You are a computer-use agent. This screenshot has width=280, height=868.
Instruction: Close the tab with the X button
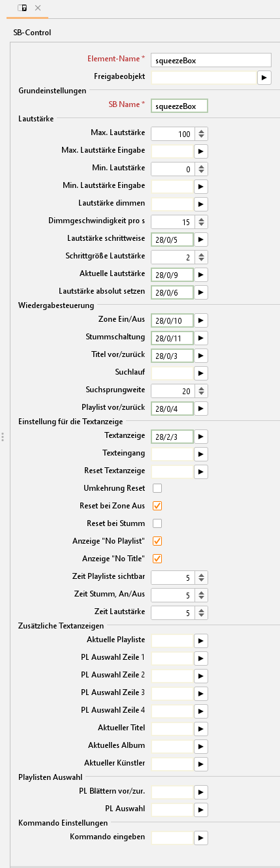(x=38, y=8)
